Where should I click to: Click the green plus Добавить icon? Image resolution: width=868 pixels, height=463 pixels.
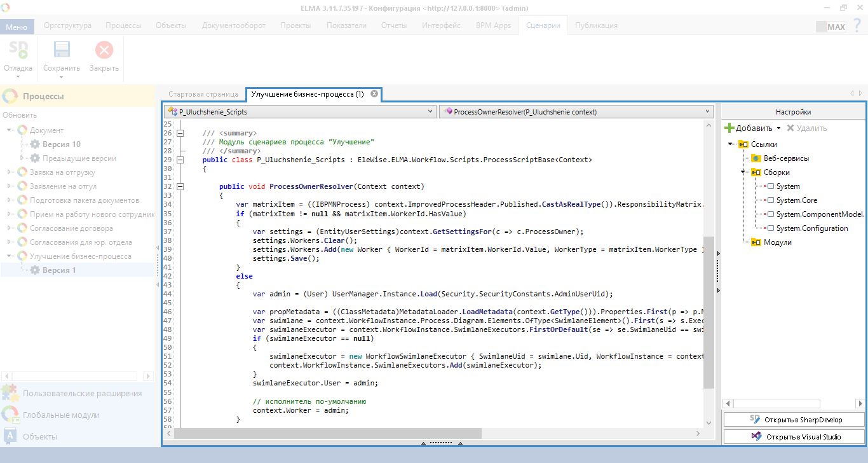coord(729,128)
